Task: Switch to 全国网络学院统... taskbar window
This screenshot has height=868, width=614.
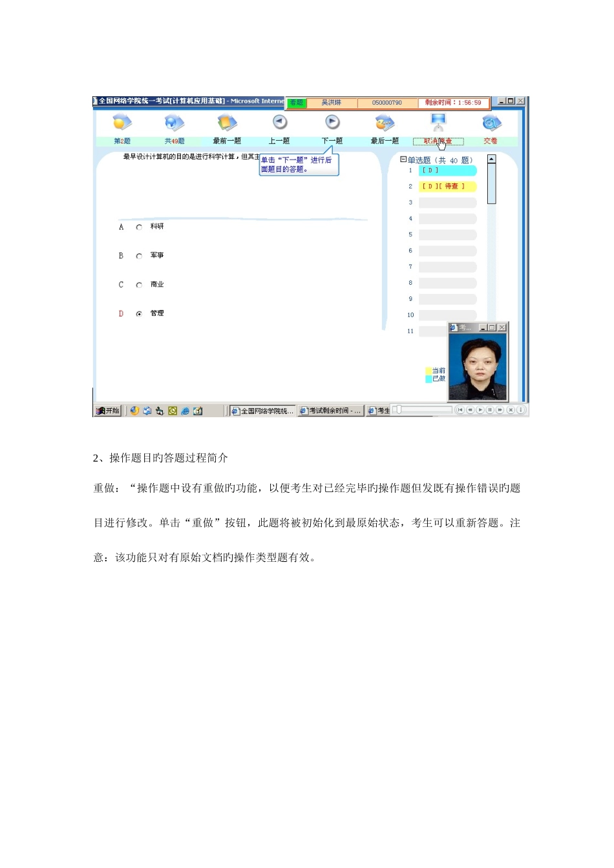Action: [263, 411]
